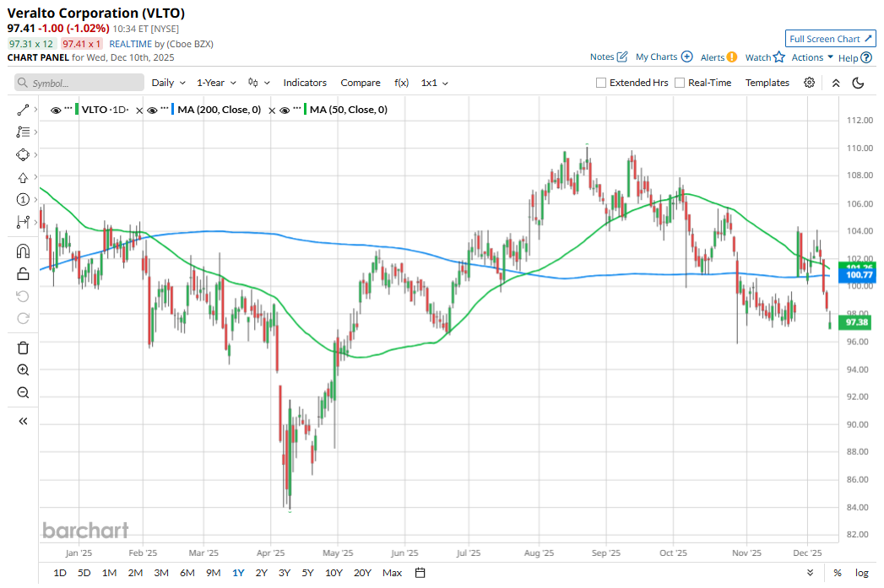Image resolution: width=884 pixels, height=588 pixels.
Task: Collapse the drawing toolbar with double chevron
Action: click(23, 421)
